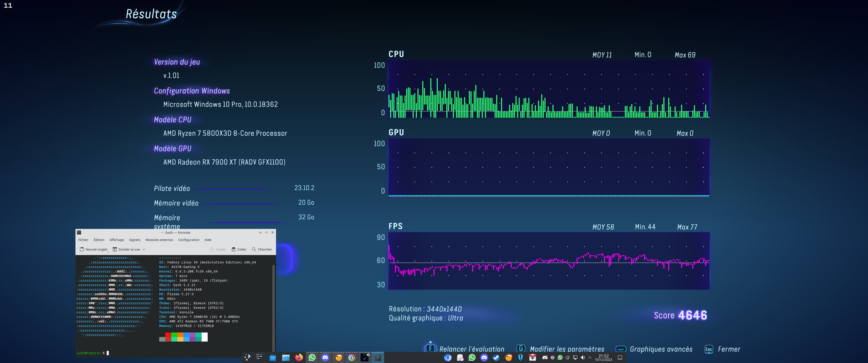Viewport: 868px width, 363px height.
Task: Open the Fichier menu in Konsole
Action: click(x=83, y=240)
